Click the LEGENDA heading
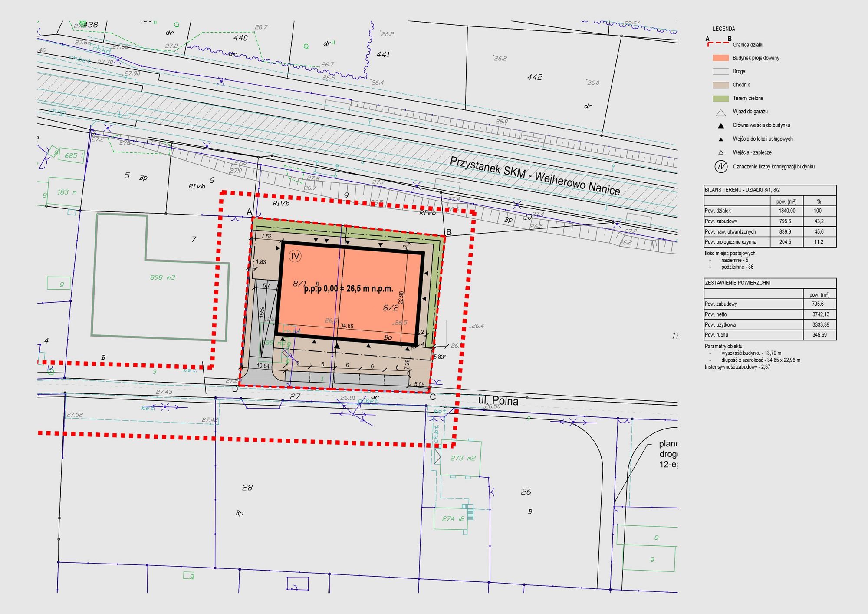868x614 pixels. click(724, 29)
